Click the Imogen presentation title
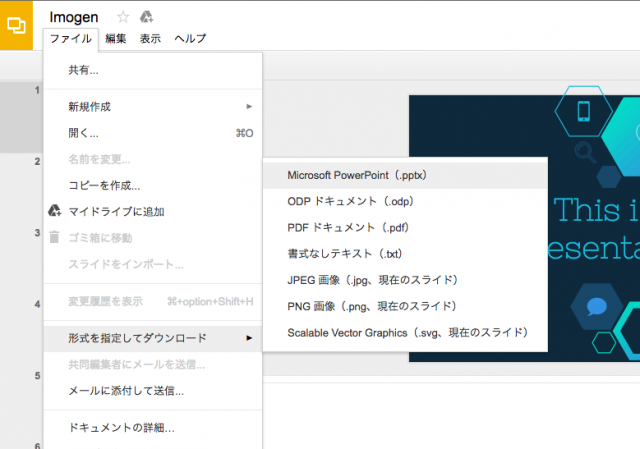This screenshot has width=640, height=449. click(x=74, y=17)
